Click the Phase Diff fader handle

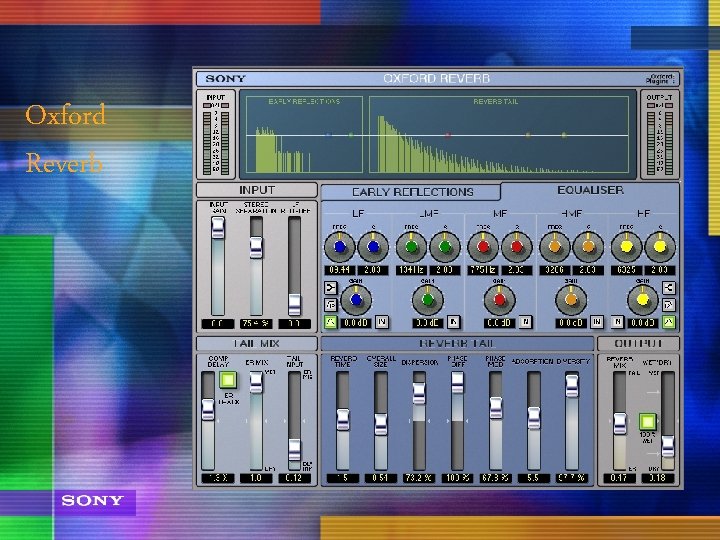click(x=457, y=383)
